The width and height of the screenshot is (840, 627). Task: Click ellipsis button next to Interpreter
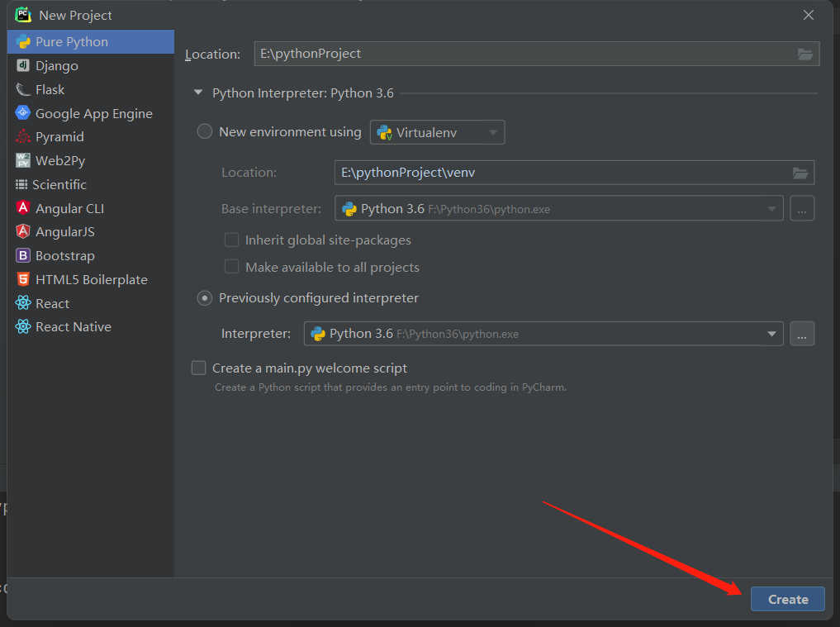tap(802, 334)
